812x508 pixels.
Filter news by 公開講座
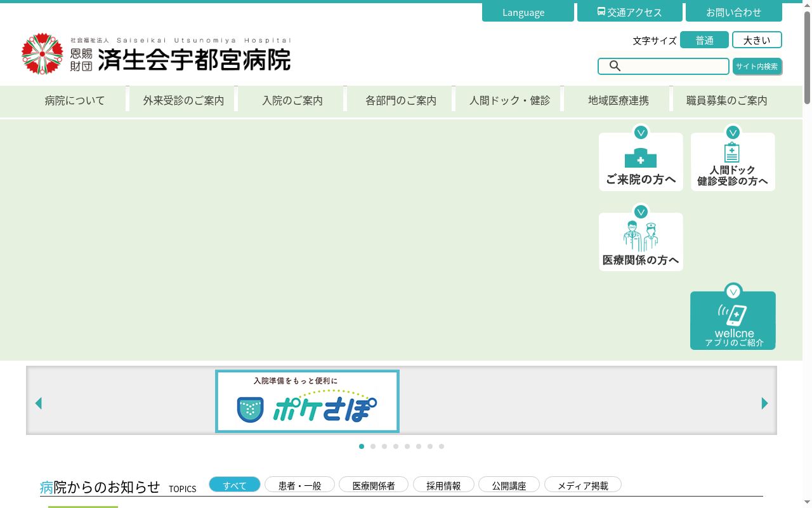click(x=509, y=485)
